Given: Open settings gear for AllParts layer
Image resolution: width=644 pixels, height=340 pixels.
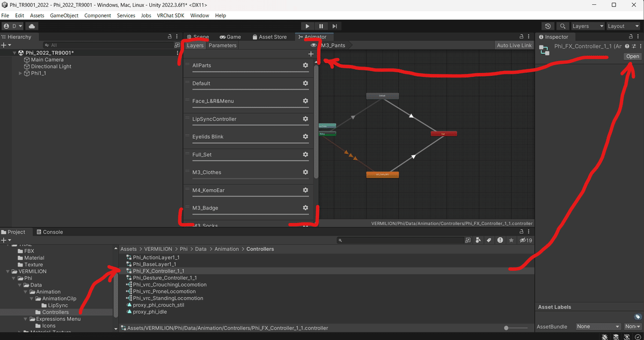Looking at the screenshot, I should point(305,65).
